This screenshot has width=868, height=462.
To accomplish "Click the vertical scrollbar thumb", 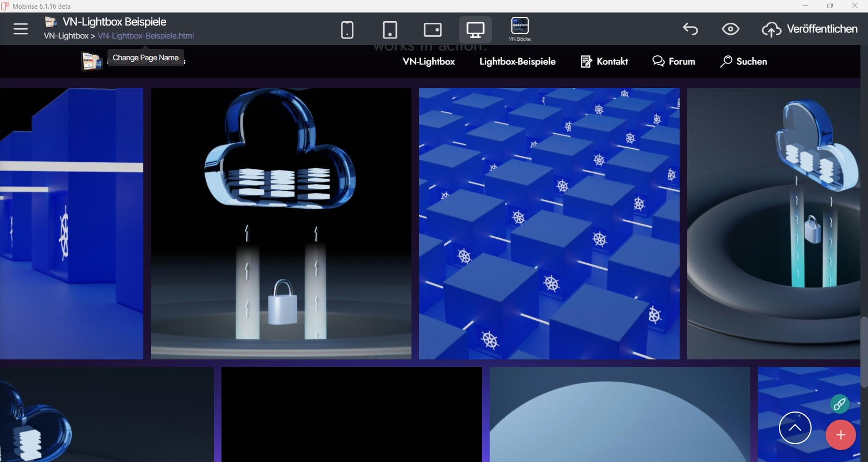I will pos(864,352).
